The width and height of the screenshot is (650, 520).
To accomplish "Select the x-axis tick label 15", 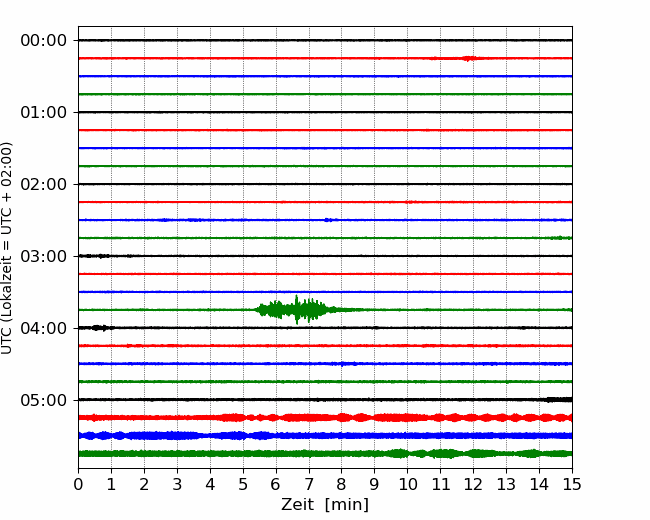I will pos(572,484).
